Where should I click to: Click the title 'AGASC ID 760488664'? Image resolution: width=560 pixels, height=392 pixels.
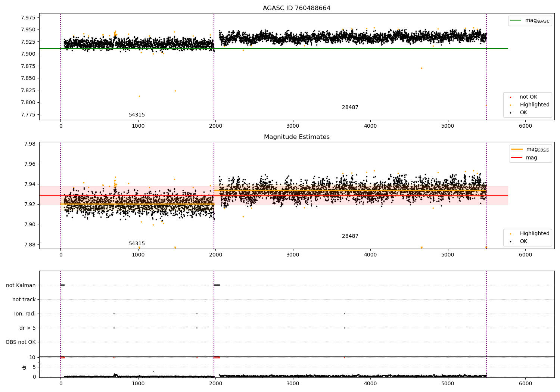[x=296, y=8]
